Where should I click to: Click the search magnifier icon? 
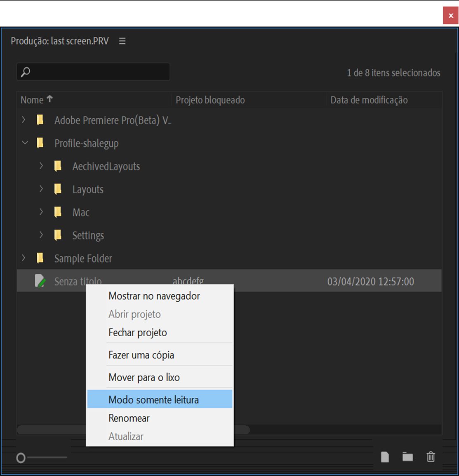tap(26, 71)
